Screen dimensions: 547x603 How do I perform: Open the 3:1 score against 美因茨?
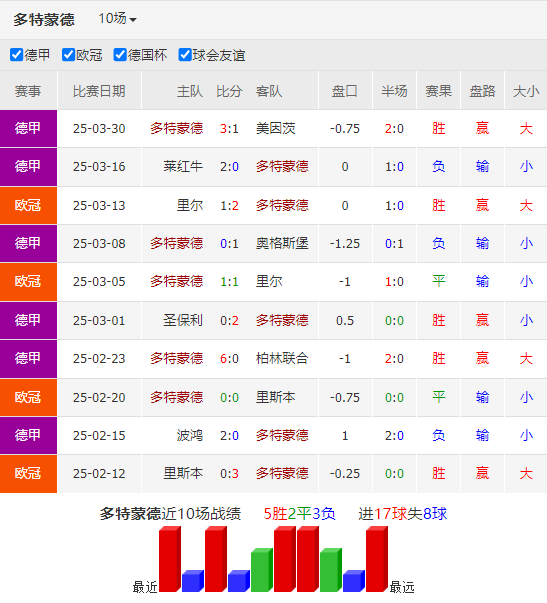coord(229,128)
